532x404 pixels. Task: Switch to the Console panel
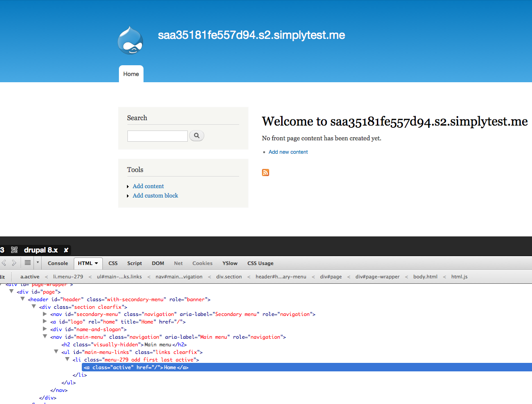(58, 263)
